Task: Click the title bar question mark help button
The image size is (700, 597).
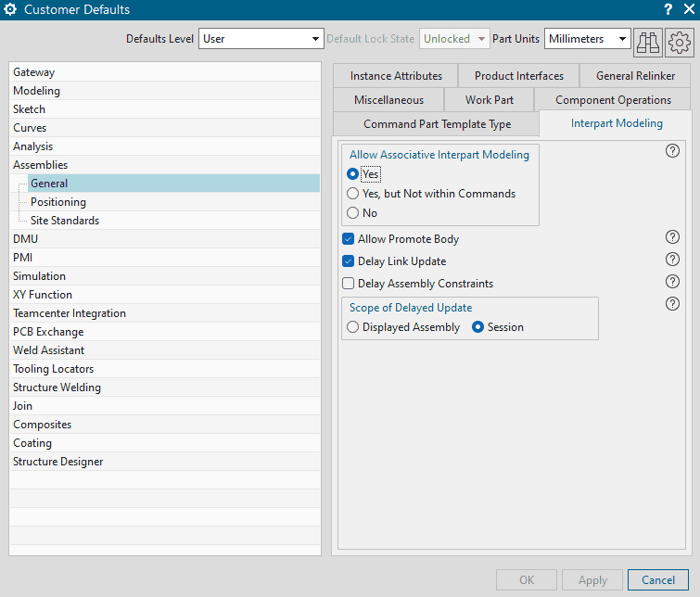Action: (668, 9)
